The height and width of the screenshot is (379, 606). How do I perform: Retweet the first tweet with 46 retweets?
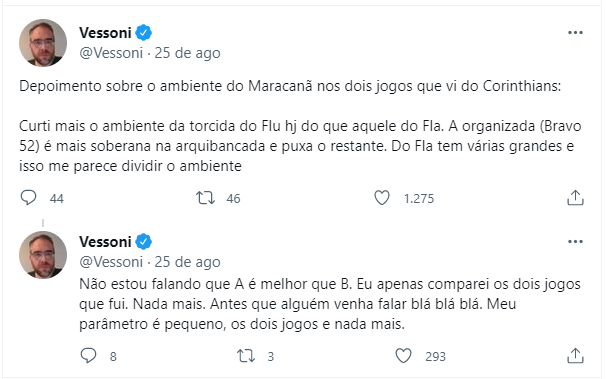tap(205, 198)
